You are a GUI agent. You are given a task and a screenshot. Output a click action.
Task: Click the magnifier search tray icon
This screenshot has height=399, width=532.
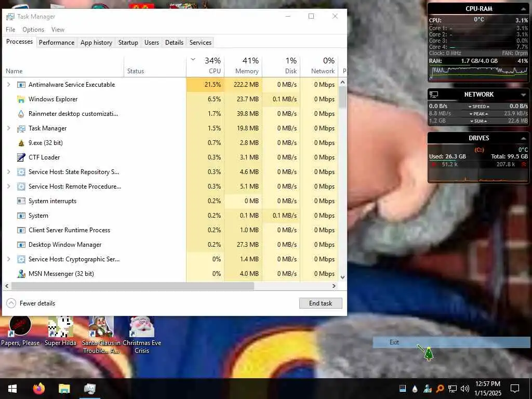tap(440, 389)
